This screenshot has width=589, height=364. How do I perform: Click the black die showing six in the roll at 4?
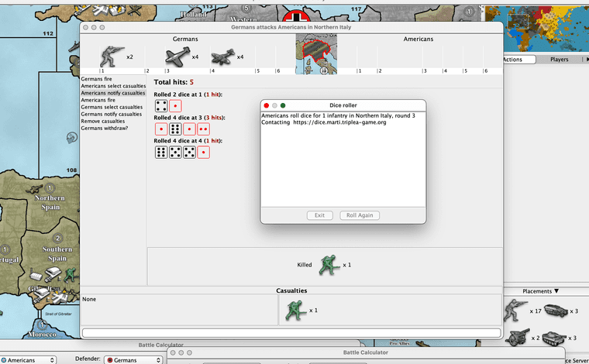(x=161, y=153)
